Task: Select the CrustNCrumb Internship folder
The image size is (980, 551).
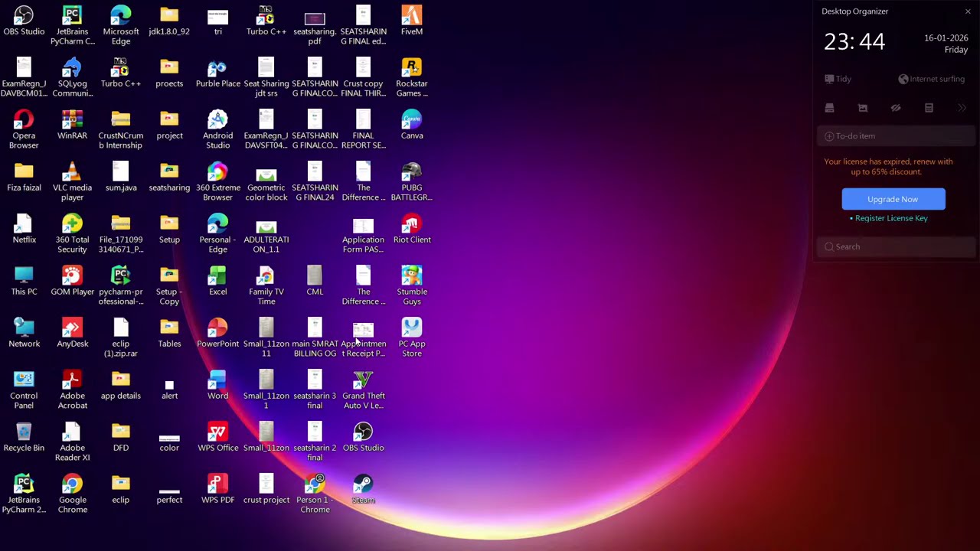Action: click(121, 129)
